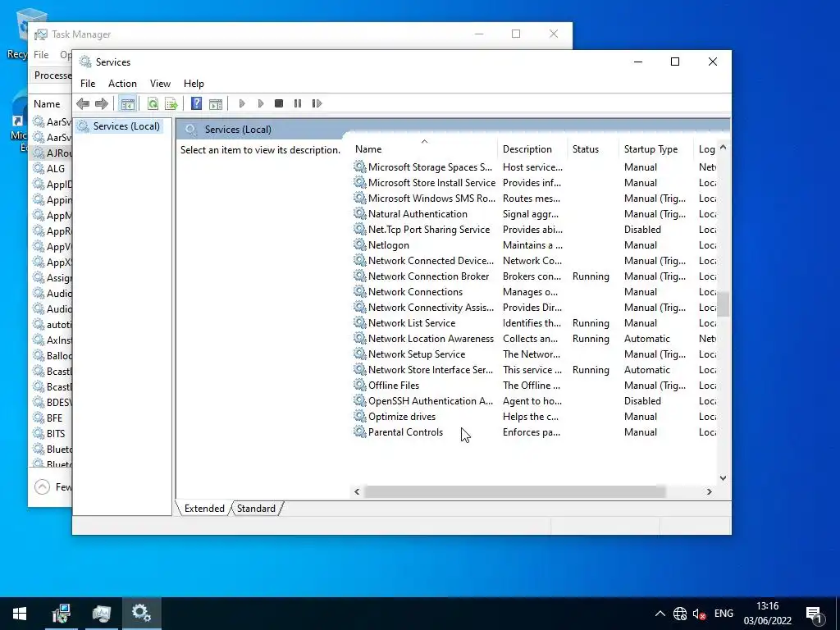Click the Refresh toolbar icon
The image size is (840, 630).
(153, 103)
